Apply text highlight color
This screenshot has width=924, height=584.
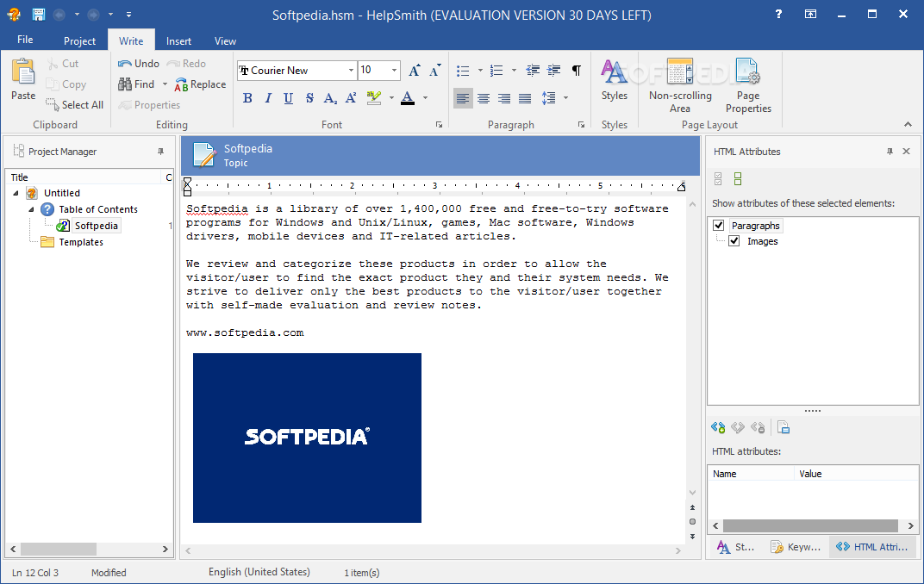pos(373,98)
